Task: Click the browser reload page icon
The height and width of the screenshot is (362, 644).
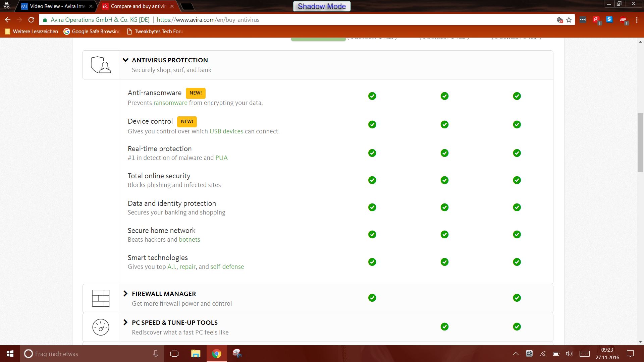Action: click(31, 20)
